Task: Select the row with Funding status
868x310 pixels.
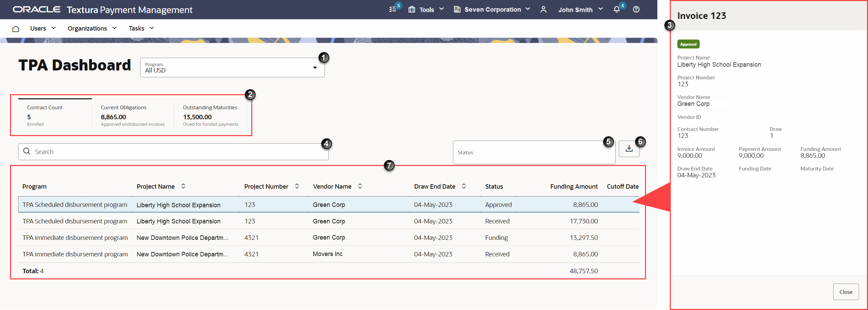Action: pyautogui.click(x=329, y=237)
